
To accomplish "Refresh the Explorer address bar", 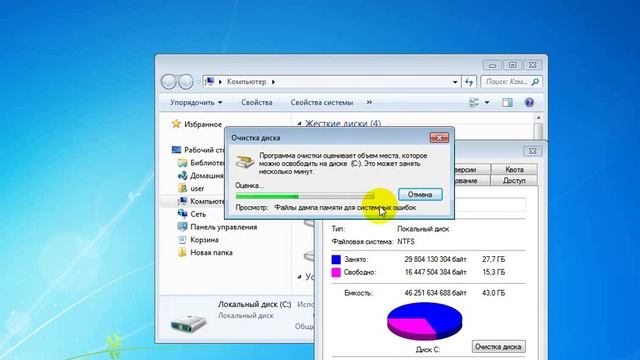I will pos(469,82).
